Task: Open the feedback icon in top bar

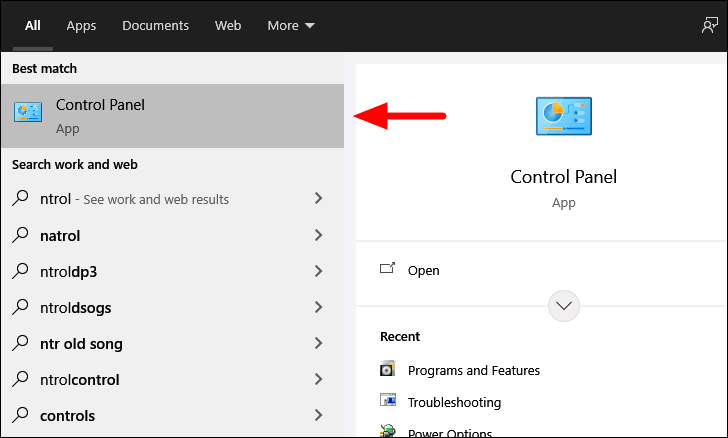Action: [x=709, y=25]
